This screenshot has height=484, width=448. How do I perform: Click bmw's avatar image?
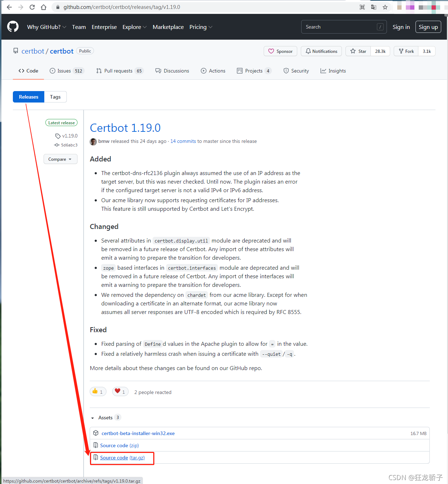(x=93, y=141)
